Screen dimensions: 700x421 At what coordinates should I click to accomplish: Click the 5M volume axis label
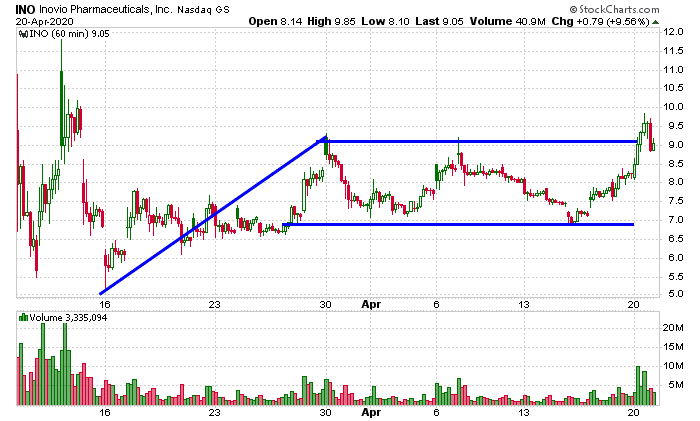(675, 385)
